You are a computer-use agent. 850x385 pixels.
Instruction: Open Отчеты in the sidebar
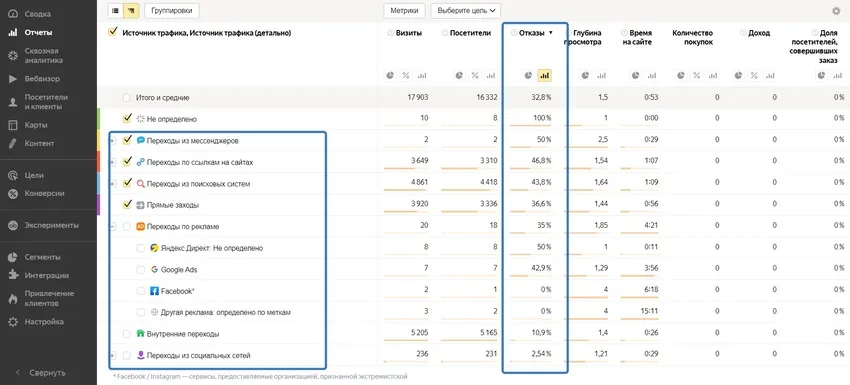click(30, 33)
